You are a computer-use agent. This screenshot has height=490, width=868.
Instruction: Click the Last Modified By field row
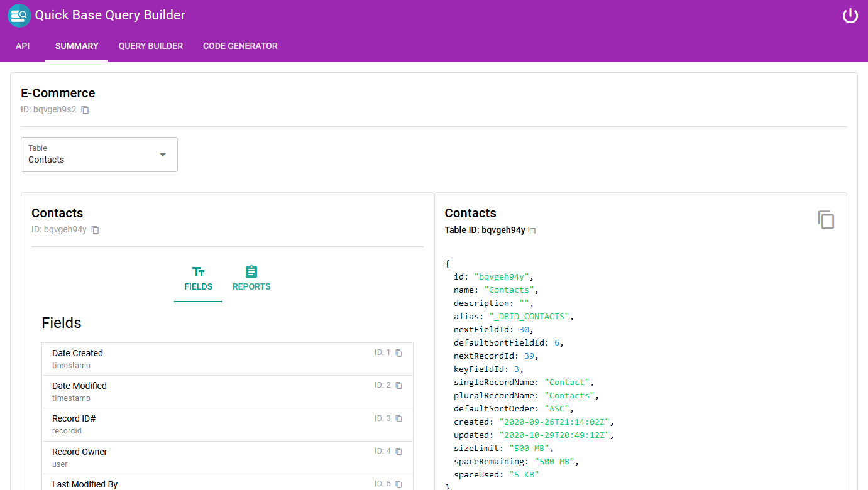click(x=228, y=482)
